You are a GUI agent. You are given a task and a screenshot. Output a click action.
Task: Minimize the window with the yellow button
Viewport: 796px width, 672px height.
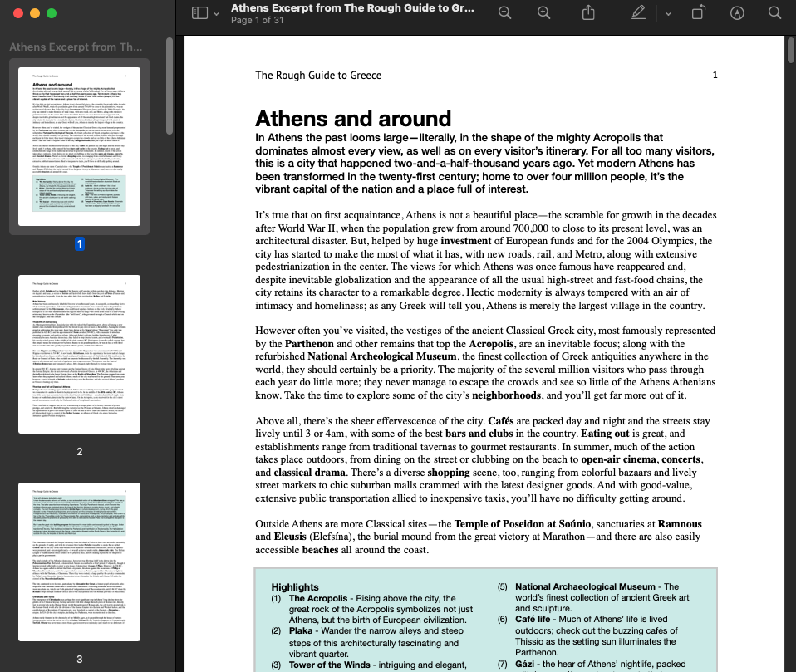(35, 13)
